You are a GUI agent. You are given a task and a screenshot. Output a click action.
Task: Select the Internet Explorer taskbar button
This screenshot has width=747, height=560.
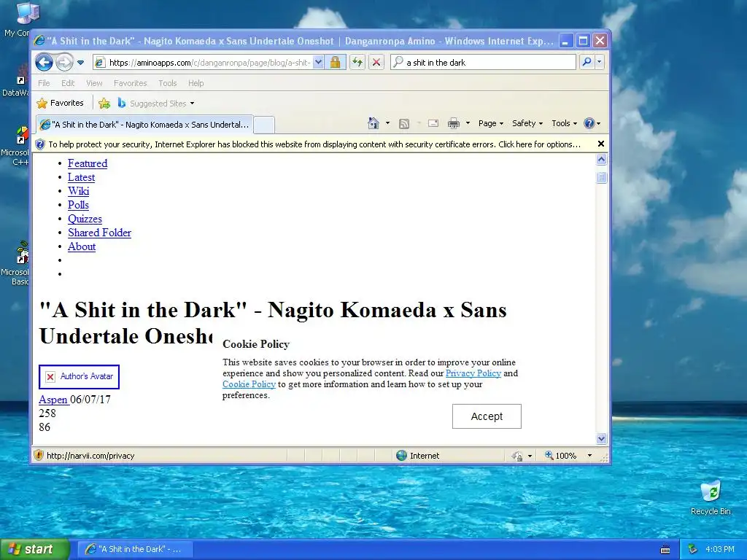[136, 549]
